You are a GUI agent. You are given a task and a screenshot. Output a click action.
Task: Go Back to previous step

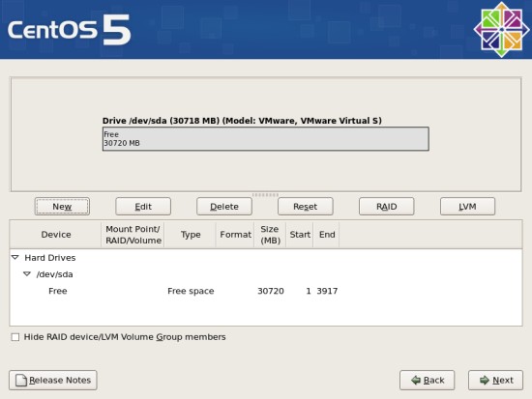[427, 380]
